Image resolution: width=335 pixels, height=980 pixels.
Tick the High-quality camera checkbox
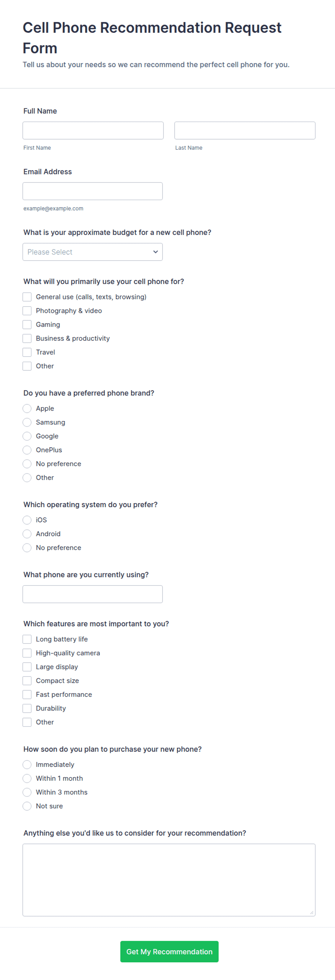(x=27, y=653)
